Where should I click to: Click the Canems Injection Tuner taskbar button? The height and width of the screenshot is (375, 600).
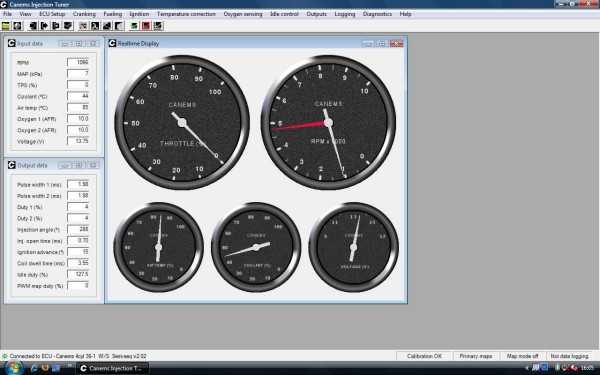coord(112,368)
